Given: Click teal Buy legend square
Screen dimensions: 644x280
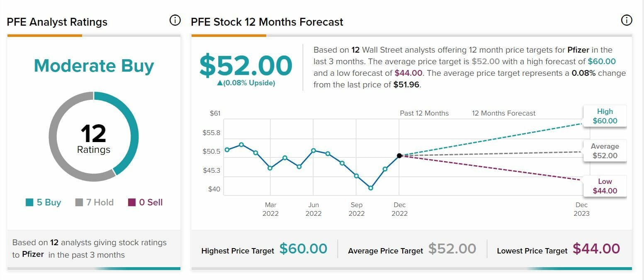Looking at the screenshot, I should click(x=29, y=203).
